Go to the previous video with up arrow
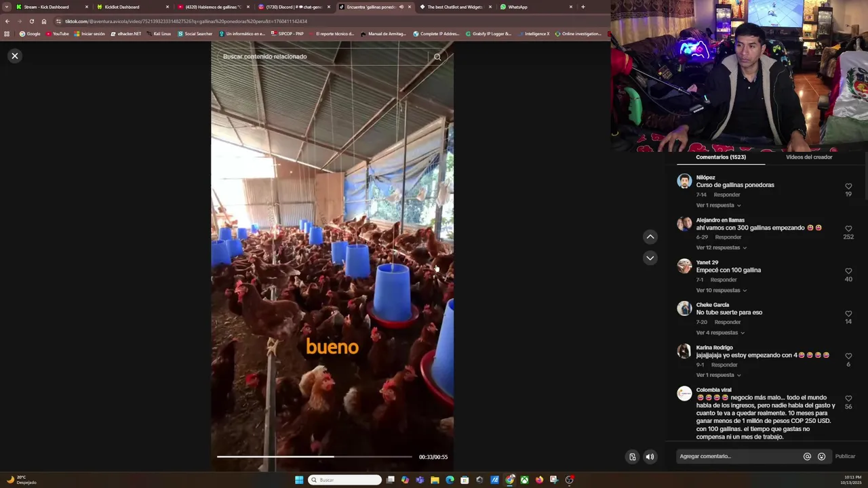This screenshot has height=488, width=868. 650,237
